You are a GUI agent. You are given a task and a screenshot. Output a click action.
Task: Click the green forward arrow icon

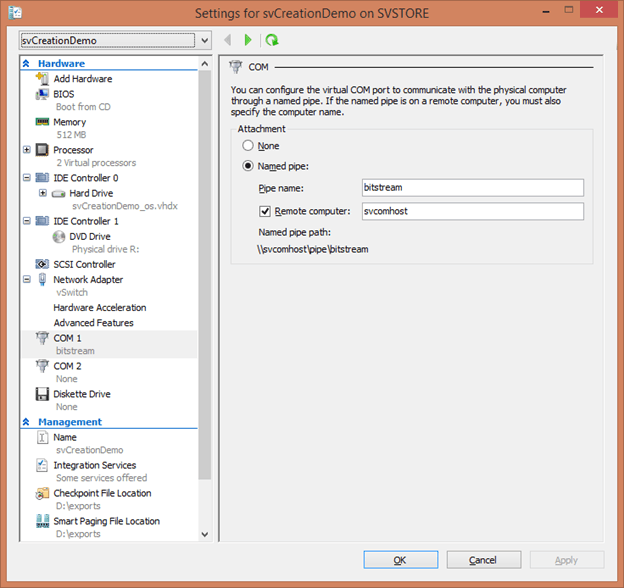tap(249, 40)
